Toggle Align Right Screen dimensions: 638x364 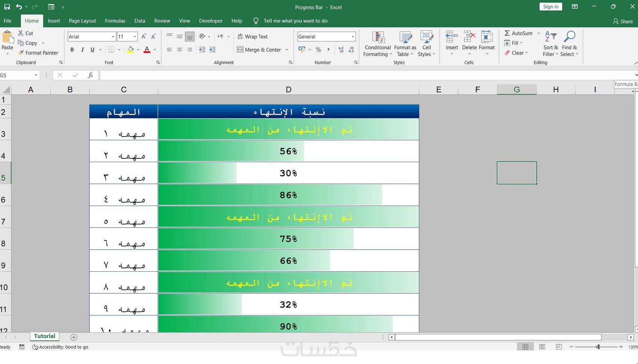pos(190,50)
